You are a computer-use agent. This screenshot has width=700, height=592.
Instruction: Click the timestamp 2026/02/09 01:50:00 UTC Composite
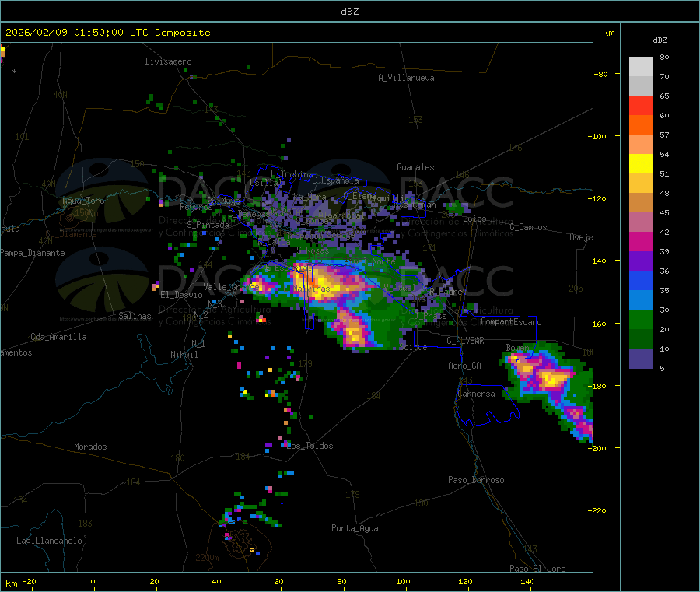pos(107,33)
